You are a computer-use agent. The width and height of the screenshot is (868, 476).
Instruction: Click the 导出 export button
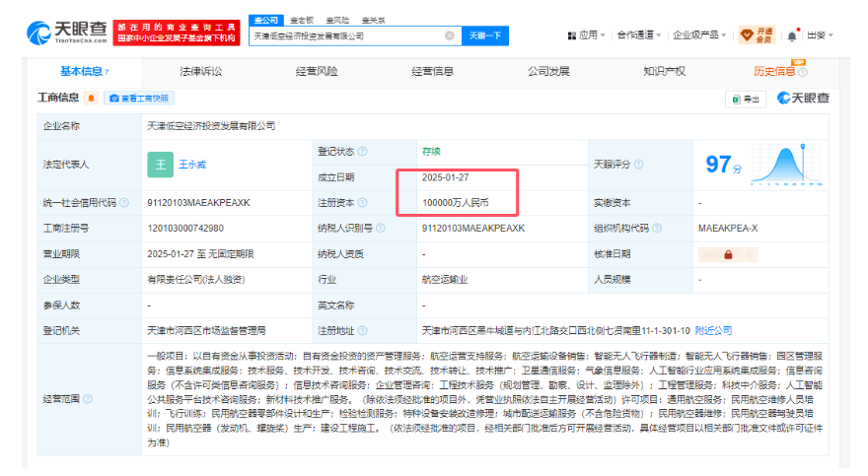[747, 99]
